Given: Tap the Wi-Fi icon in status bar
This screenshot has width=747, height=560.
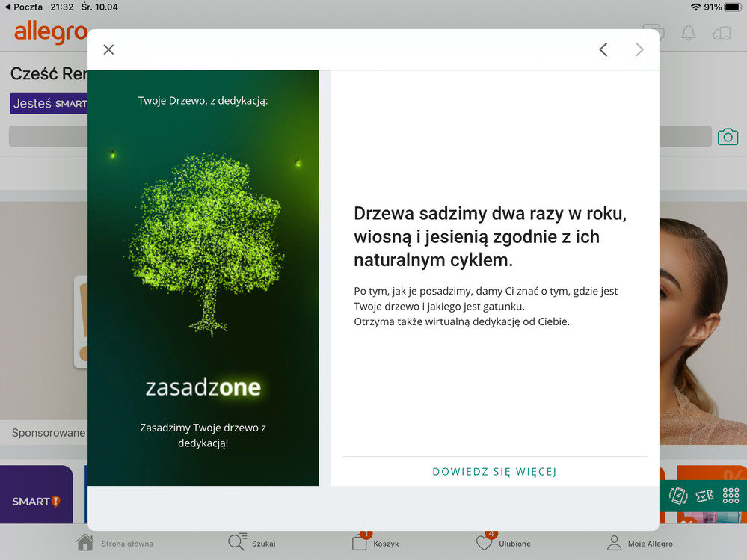Looking at the screenshot, I should pyautogui.click(x=696, y=7).
